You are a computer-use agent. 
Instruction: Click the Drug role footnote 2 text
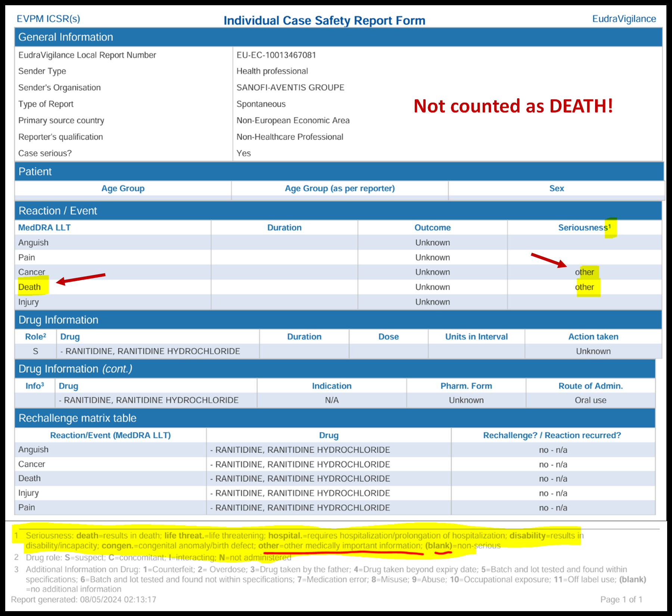pyautogui.click(x=158, y=558)
